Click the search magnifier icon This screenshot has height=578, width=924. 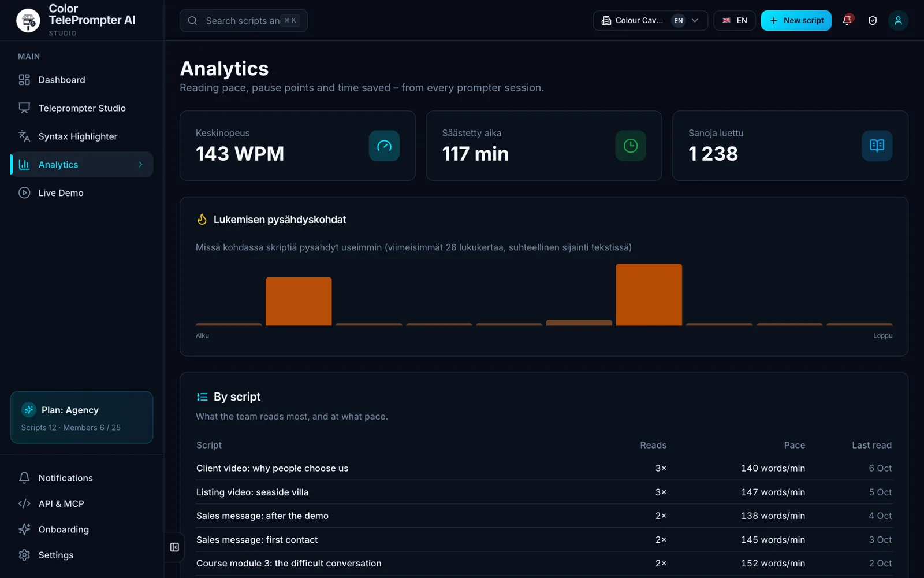[x=193, y=21]
